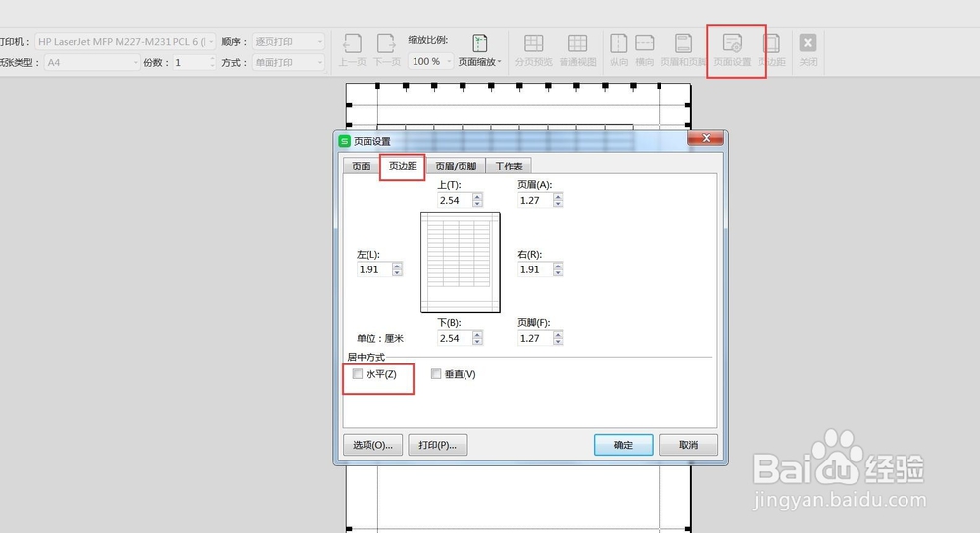This screenshot has height=533, width=980.
Task: Cancel with the 取消 button
Action: (688, 445)
